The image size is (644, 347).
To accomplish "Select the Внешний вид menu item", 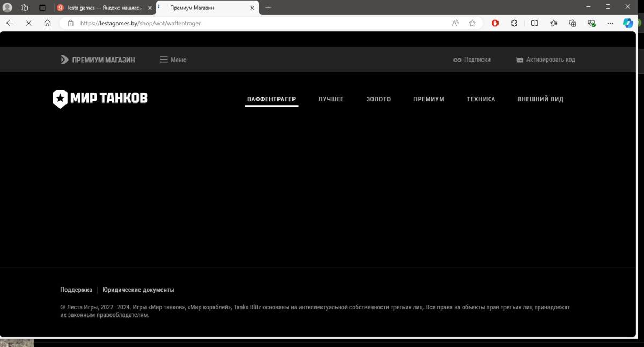I will 540,99.
